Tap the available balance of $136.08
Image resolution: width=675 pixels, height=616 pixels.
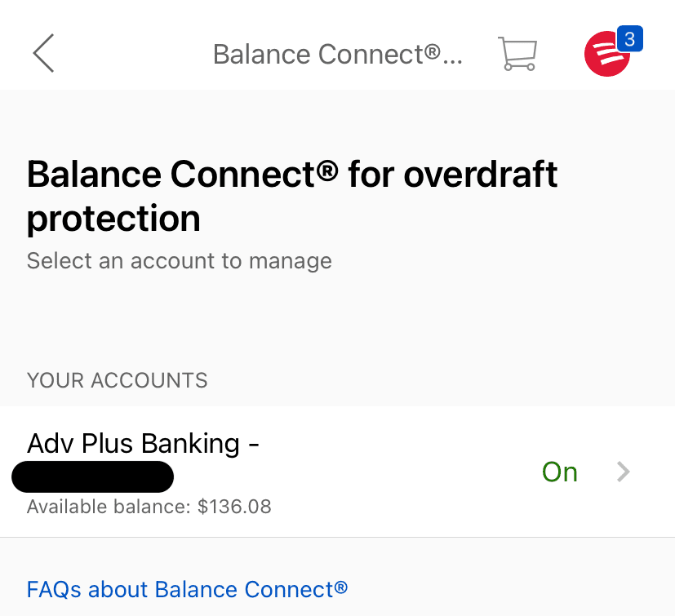point(149,507)
